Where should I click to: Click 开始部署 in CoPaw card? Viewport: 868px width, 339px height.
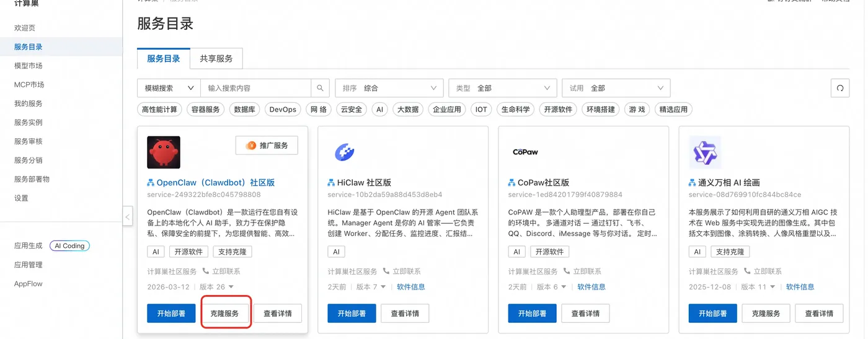(x=532, y=314)
